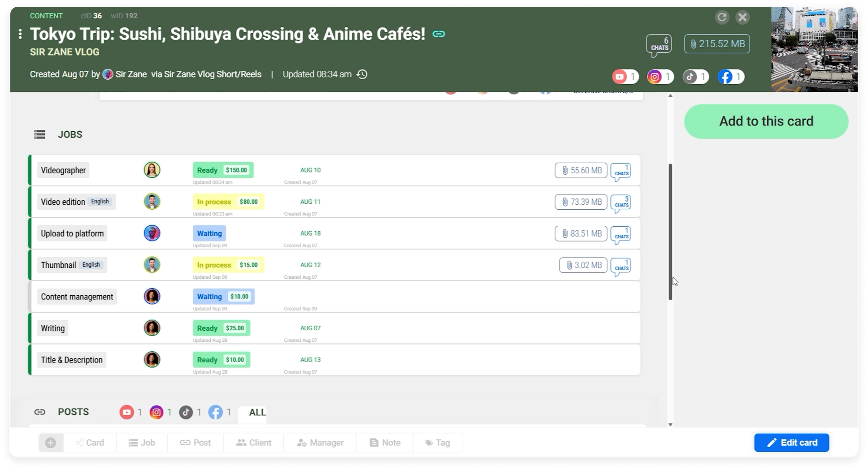Filter posts by Facebook icon

216,412
